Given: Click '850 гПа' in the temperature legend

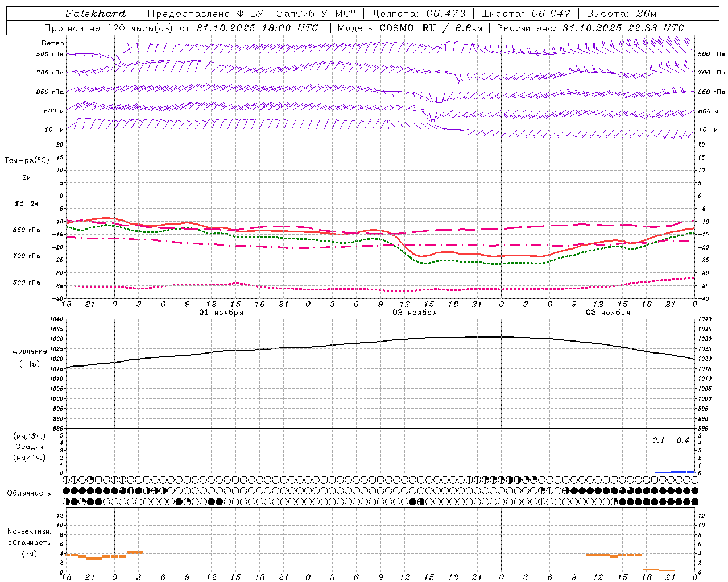Looking at the screenshot, I should 27,230.
